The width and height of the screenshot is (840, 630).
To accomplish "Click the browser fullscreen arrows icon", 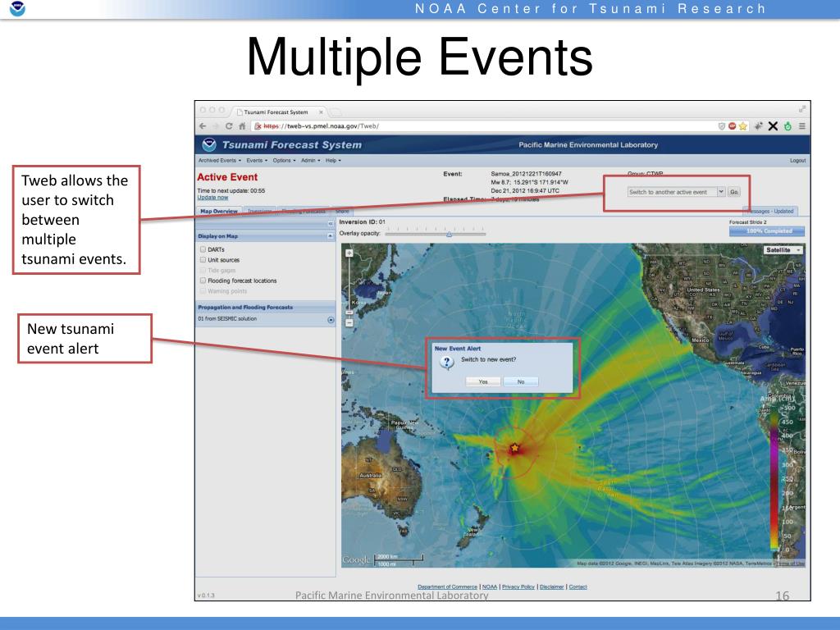I will coord(802,109).
